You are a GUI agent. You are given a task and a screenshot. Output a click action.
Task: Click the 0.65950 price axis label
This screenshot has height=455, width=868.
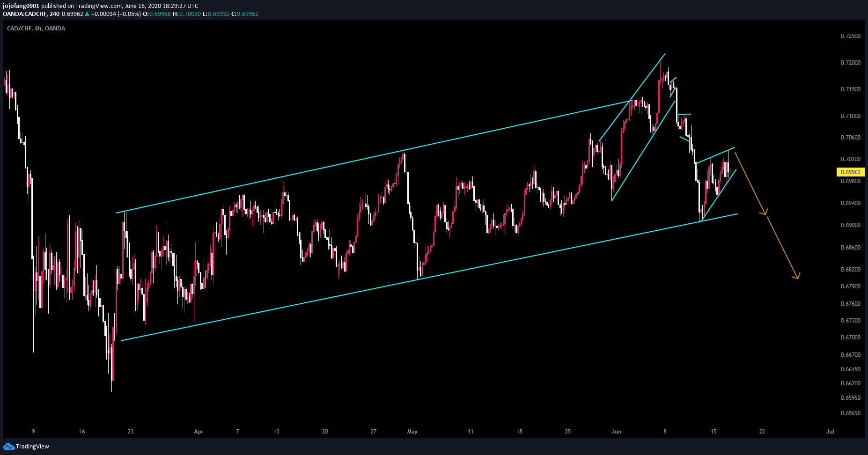[x=850, y=398]
